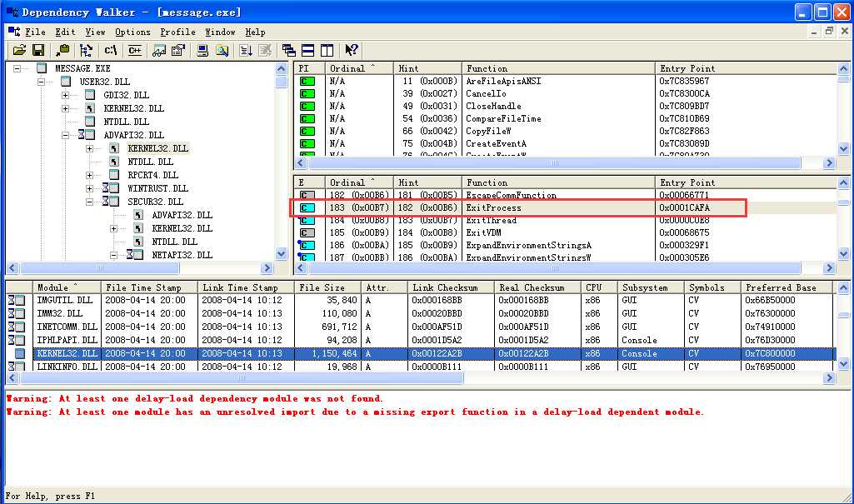Collapse the NETAPI32.DLL tree node
The image size is (854, 504).
(x=113, y=255)
